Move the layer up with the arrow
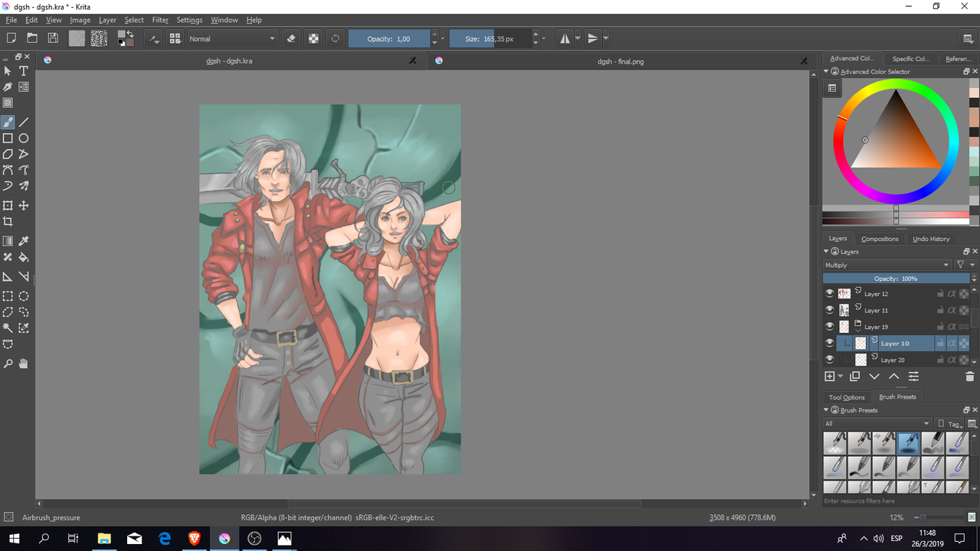This screenshot has height=551, width=980. (894, 377)
